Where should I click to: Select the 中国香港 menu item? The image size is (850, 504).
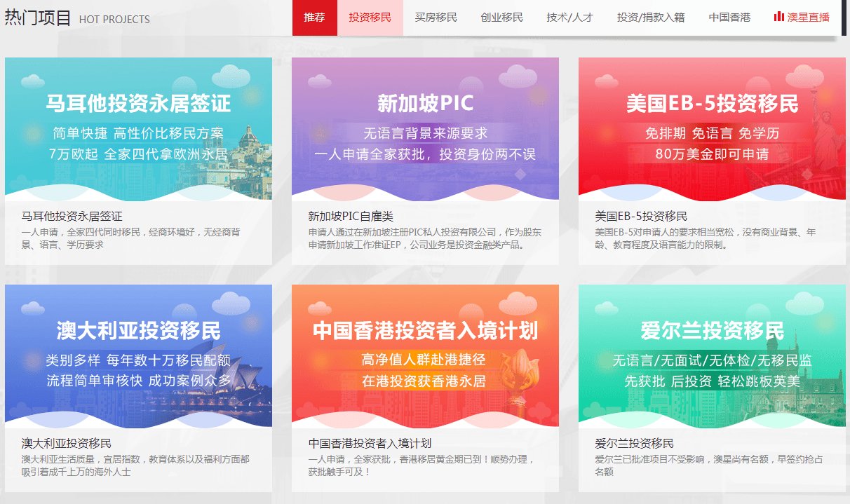click(729, 16)
